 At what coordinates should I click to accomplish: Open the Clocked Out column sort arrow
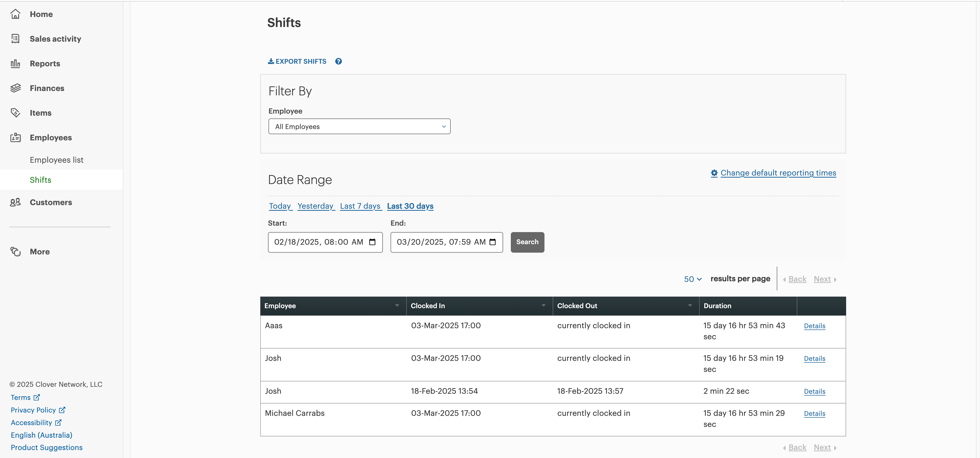pyautogui.click(x=690, y=305)
